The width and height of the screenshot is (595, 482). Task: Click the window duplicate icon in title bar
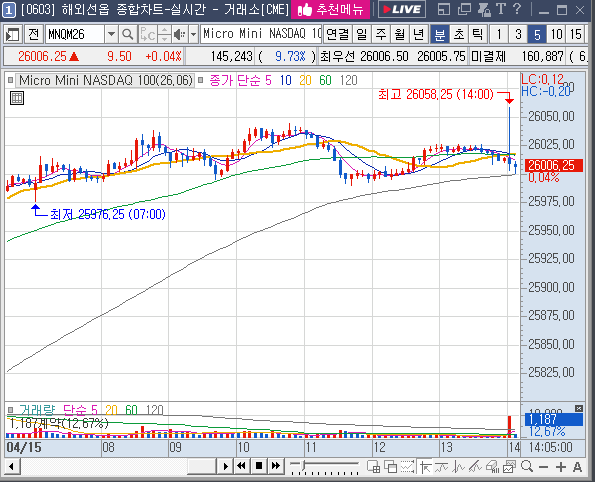tap(464, 9)
